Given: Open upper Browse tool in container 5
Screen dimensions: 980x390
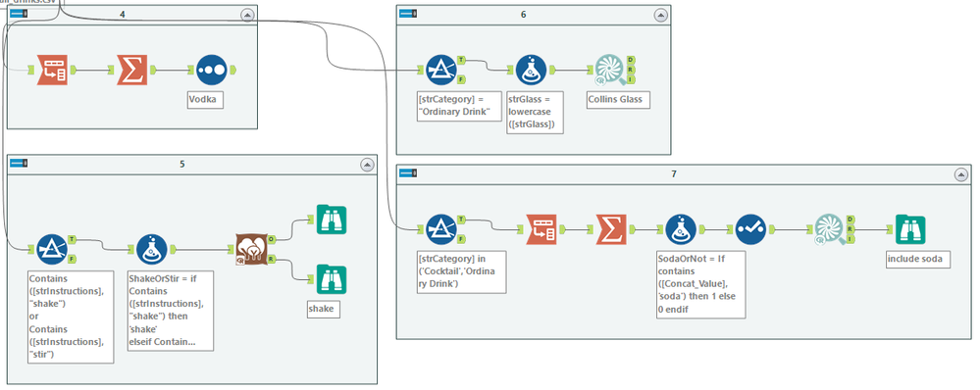Looking at the screenshot, I should (332, 219).
